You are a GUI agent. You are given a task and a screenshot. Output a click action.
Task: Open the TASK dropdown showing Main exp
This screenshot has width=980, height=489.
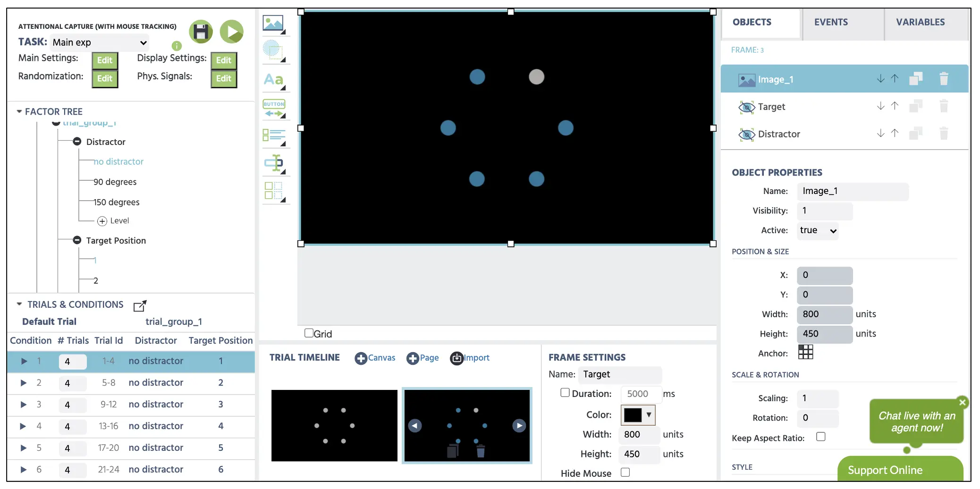(x=100, y=42)
